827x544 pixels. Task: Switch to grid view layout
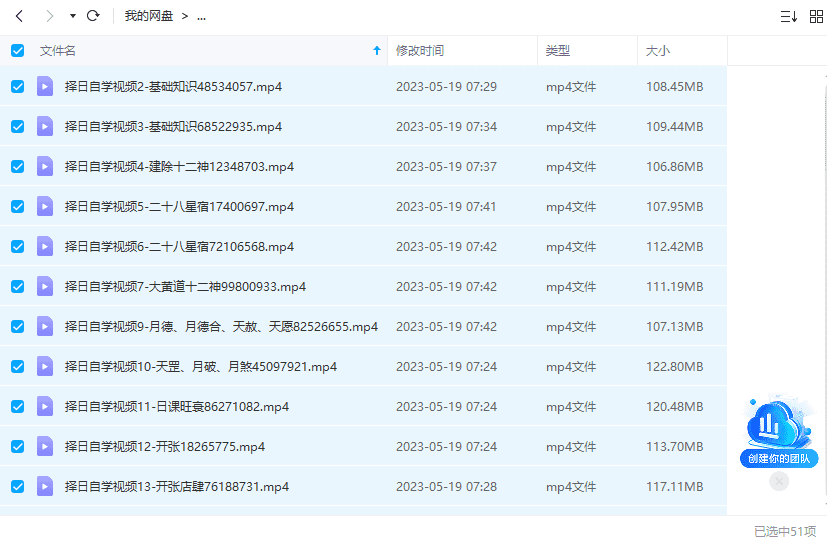[815, 16]
